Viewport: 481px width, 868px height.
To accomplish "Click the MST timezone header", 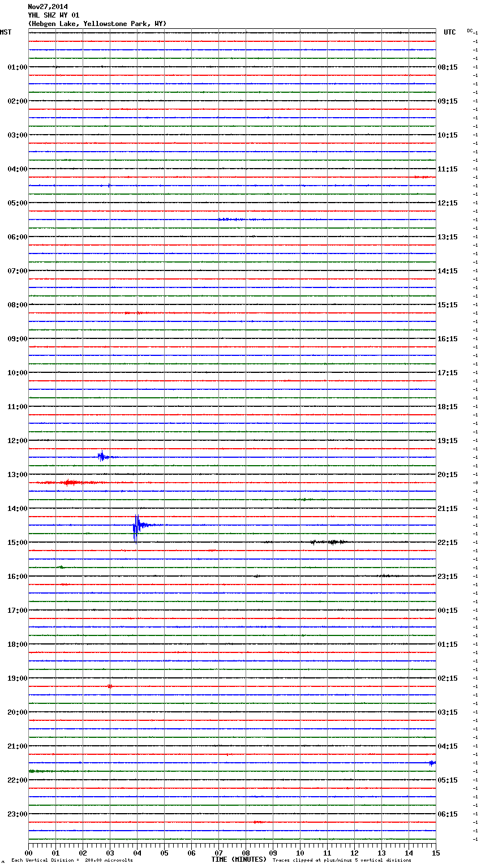I will pyautogui.click(x=6, y=32).
